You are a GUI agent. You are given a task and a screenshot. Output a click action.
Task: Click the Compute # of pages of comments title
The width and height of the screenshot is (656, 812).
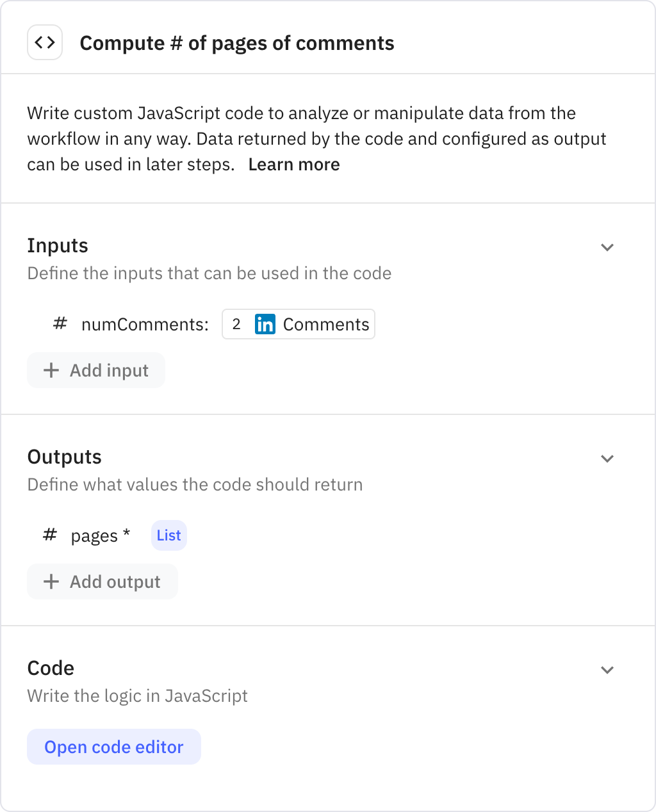tap(237, 43)
